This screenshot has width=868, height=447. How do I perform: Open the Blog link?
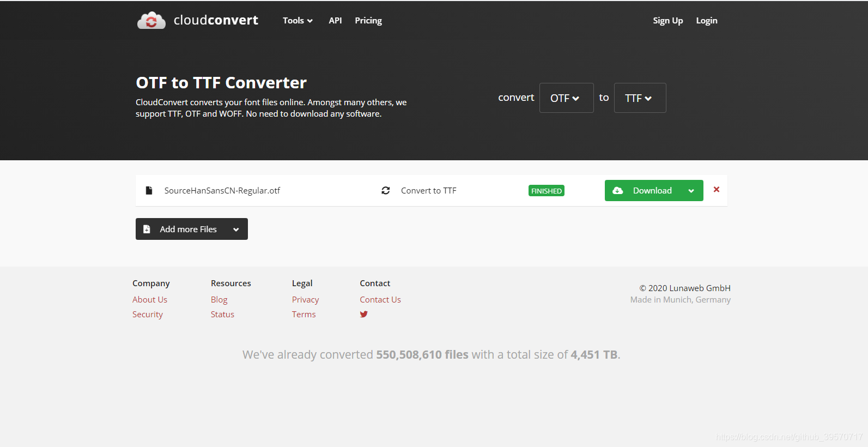(219, 299)
